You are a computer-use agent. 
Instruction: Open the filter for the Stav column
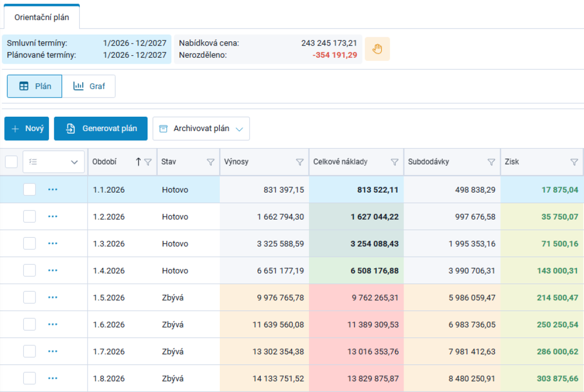point(210,162)
